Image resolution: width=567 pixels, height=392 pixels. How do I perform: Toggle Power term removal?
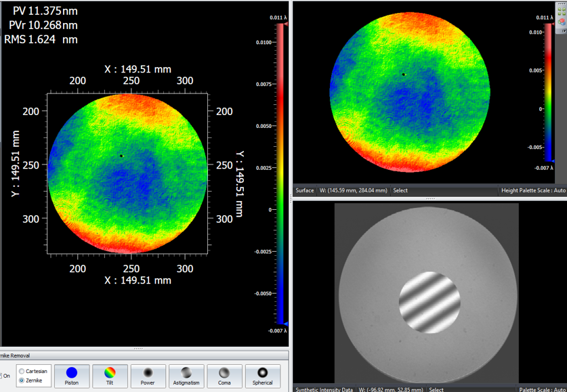[148, 376]
